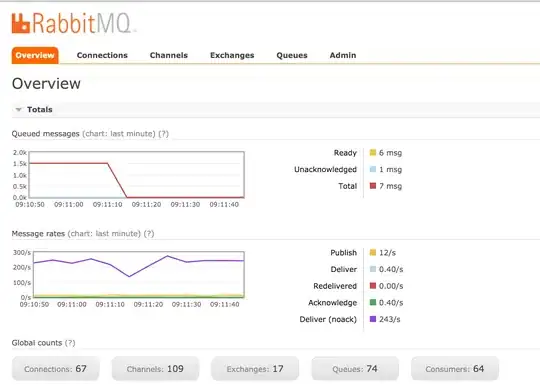Open help (?) next to Message rates
The image size is (540, 388).
[x=149, y=234]
